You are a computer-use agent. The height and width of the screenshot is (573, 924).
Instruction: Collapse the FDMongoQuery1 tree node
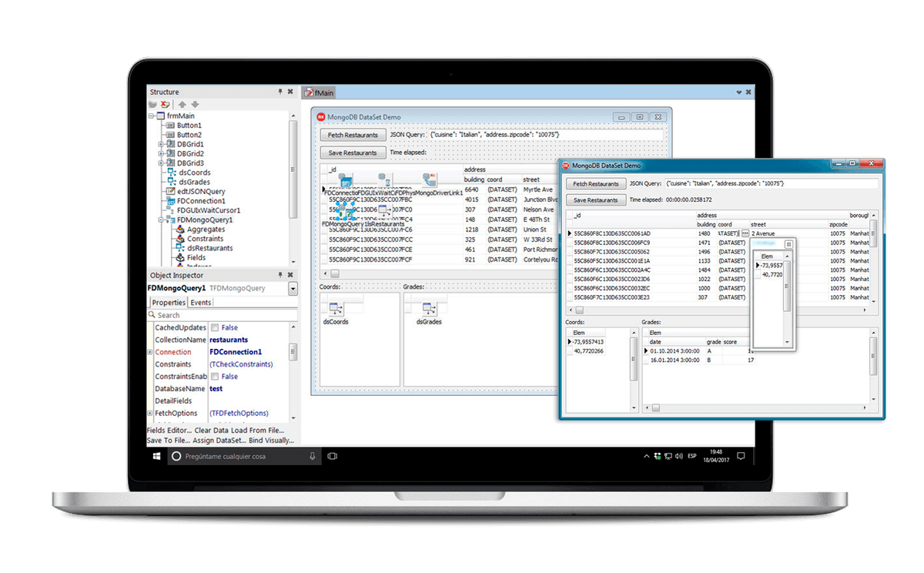point(160,219)
